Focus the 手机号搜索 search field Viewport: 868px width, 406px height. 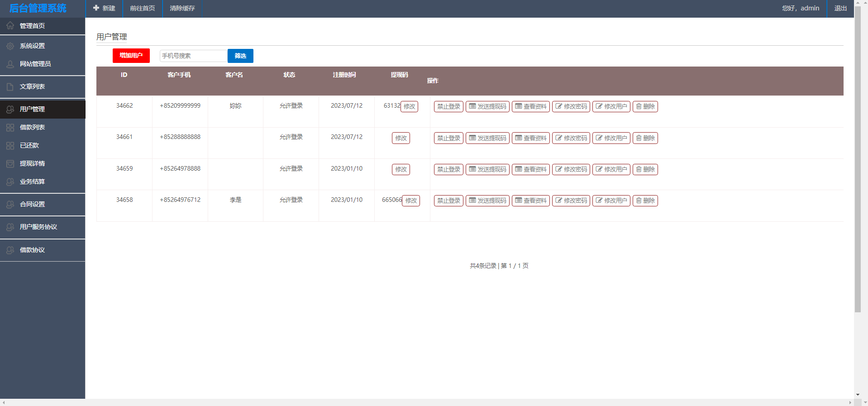click(x=193, y=56)
